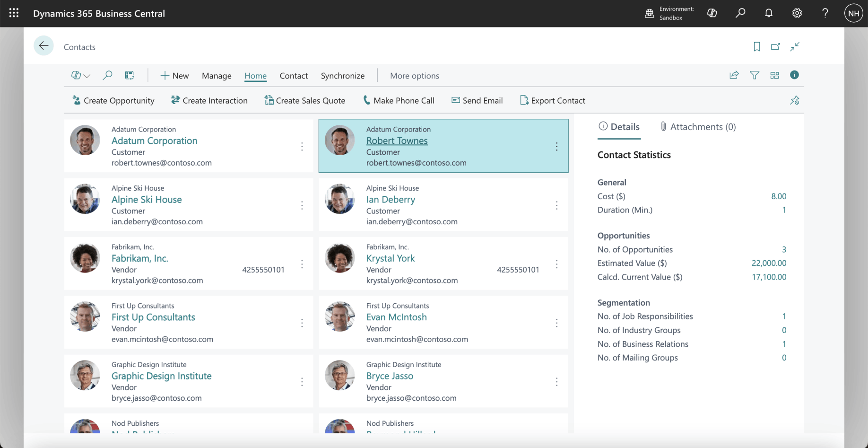Click Export Contact
The image size is (868, 448).
[x=553, y=100]
